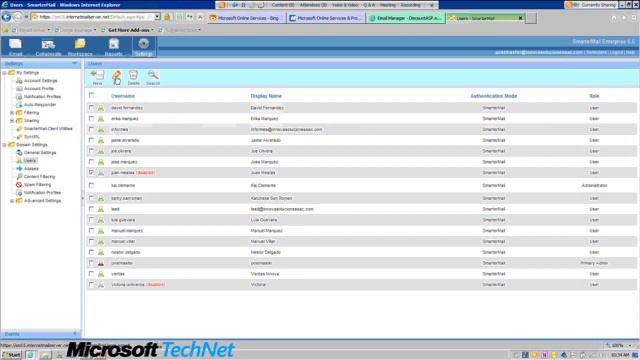
Task: Switch to Microsoft Online Services & Pro tab
Action: 326,18
